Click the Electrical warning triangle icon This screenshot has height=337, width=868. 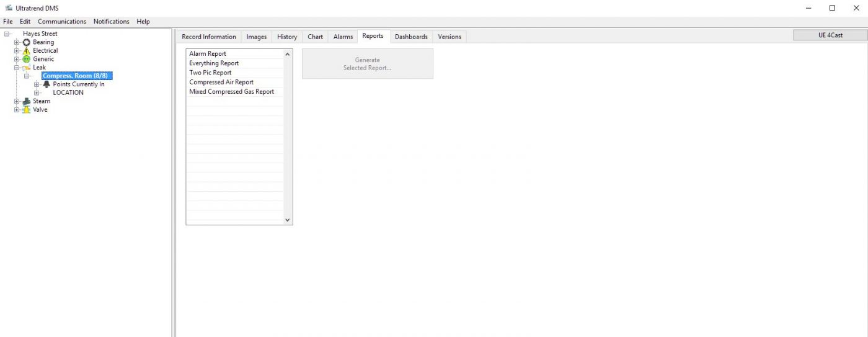(x=27, y=51)
